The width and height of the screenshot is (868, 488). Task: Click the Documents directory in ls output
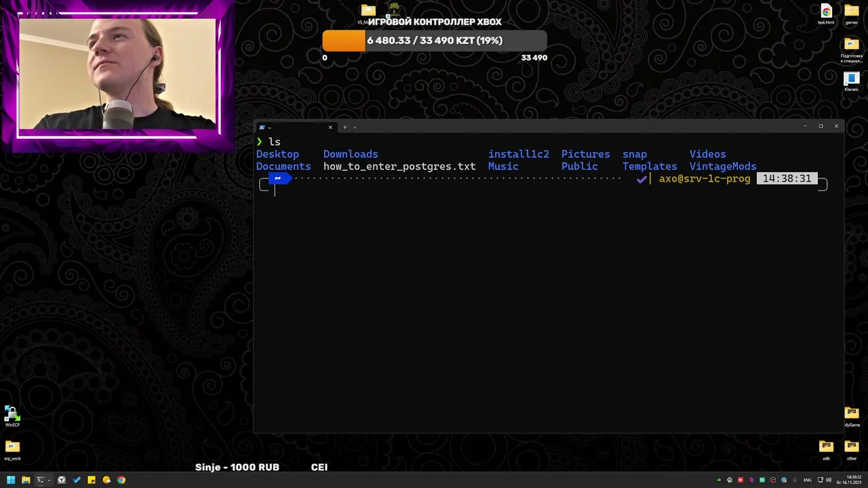(x=283, y=166)
